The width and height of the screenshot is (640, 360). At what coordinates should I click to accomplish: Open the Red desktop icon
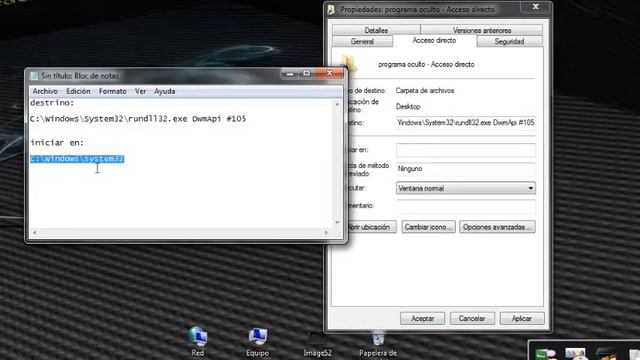pos(198,342)
